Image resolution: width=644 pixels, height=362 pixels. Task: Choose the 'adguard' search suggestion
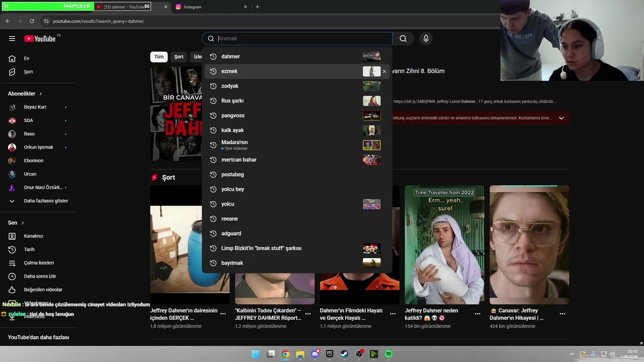pyautogui.click(x=297, y=233)
